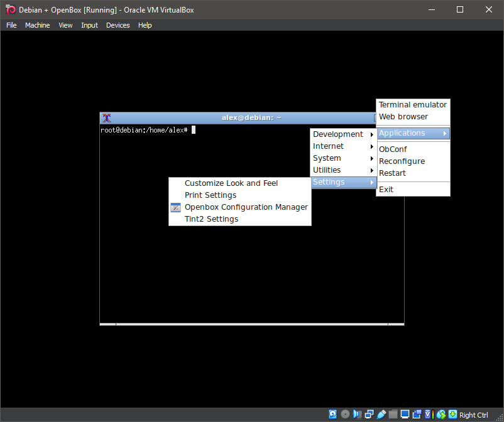Expand the Development submenu arrow
504x422 pixels.
click(x=371, y=134)
